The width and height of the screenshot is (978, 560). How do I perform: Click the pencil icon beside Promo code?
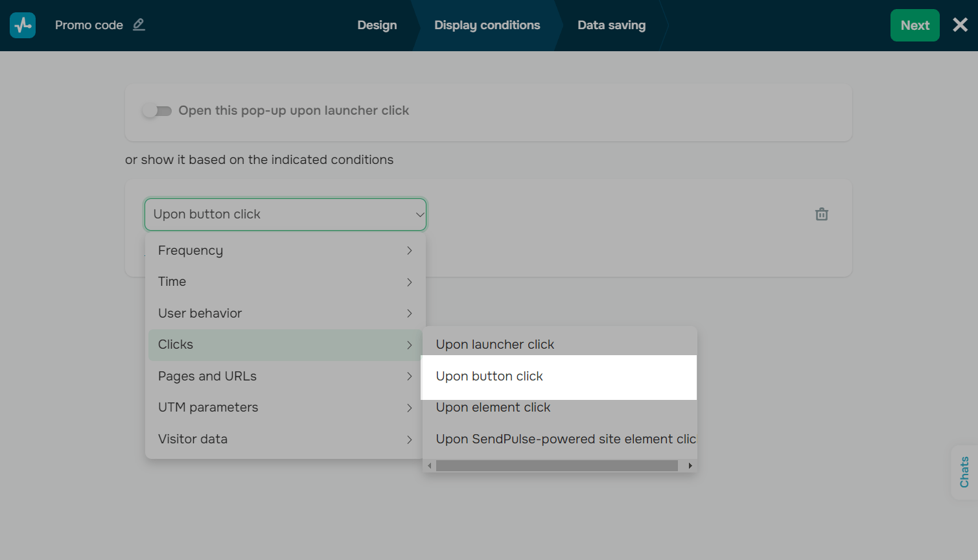(139, 25)
